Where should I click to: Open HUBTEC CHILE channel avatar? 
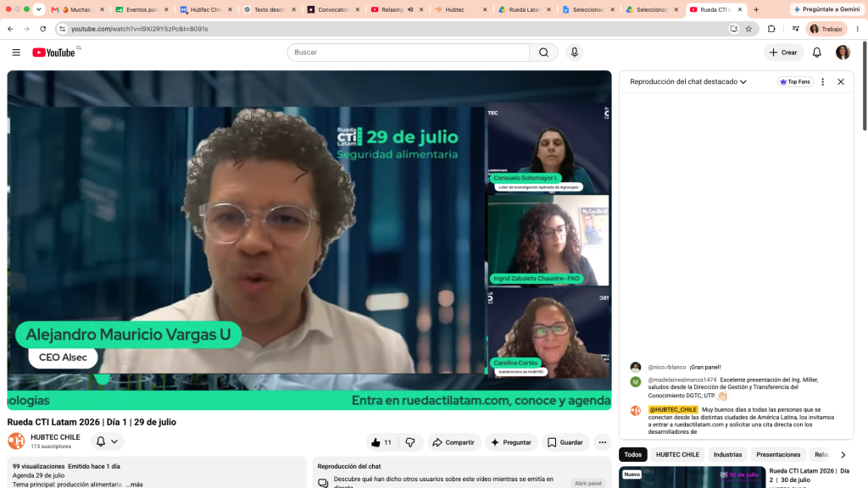(x=16, y=441)
